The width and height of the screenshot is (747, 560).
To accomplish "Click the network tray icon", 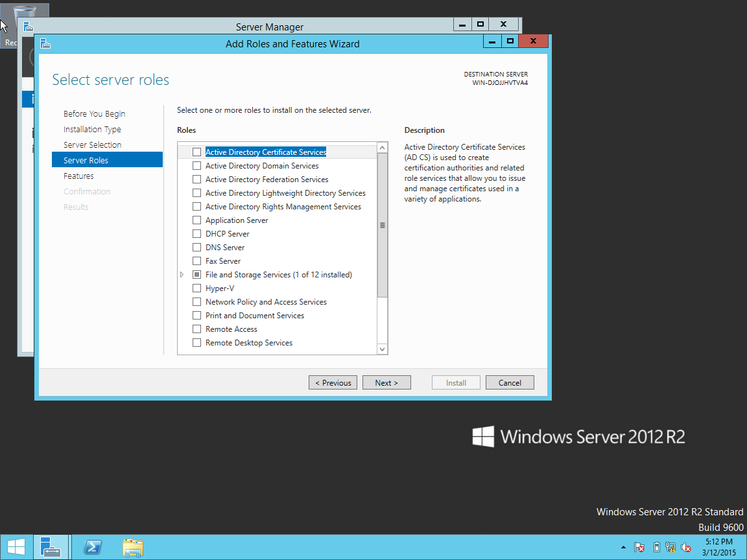I will (x=670, y=547).
